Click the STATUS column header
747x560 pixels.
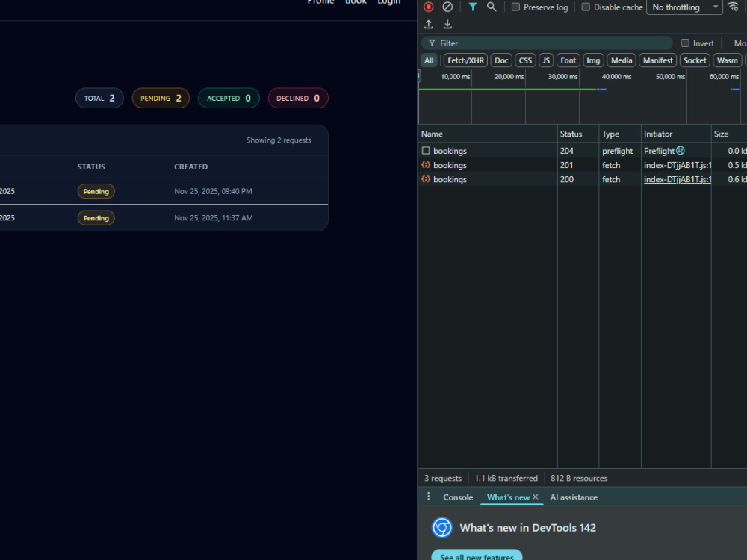click(91, 167)
